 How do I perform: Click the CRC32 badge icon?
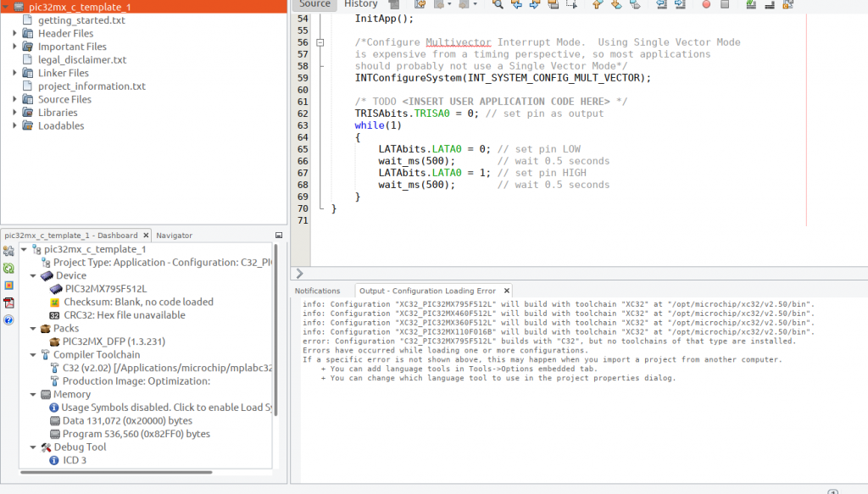[54, 315]
